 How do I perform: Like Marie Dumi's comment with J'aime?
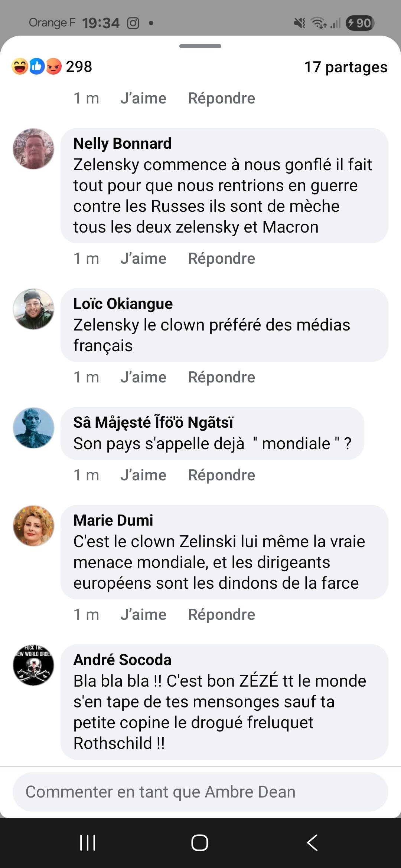pos(143,615)
